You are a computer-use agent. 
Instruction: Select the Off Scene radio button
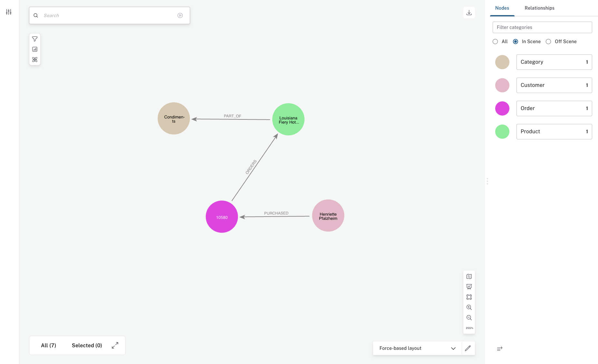pyautogui.click(x=548, y=42)
